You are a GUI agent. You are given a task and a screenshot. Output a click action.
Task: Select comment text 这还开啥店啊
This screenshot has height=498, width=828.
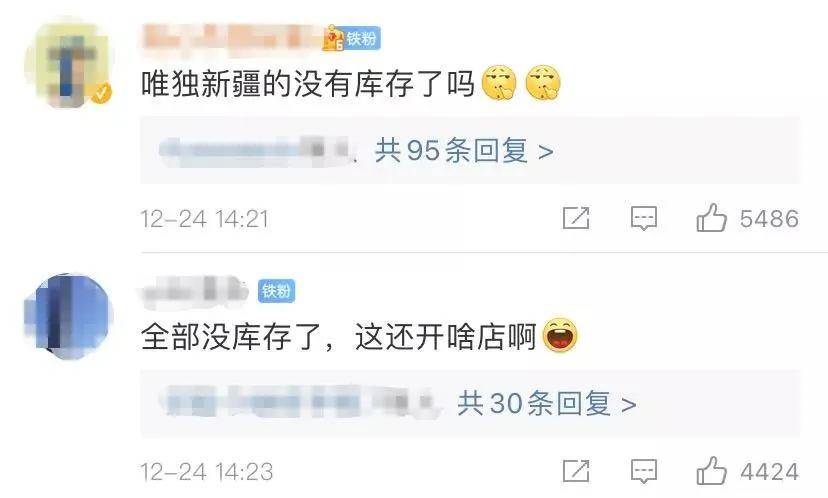(446, 336)
